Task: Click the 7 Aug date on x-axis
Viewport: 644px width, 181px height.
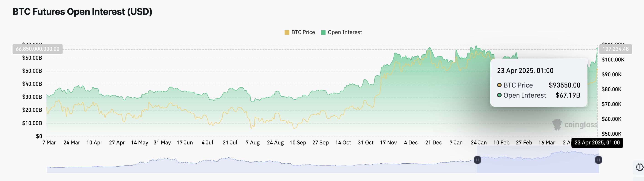Action: (x=253, y=143)
